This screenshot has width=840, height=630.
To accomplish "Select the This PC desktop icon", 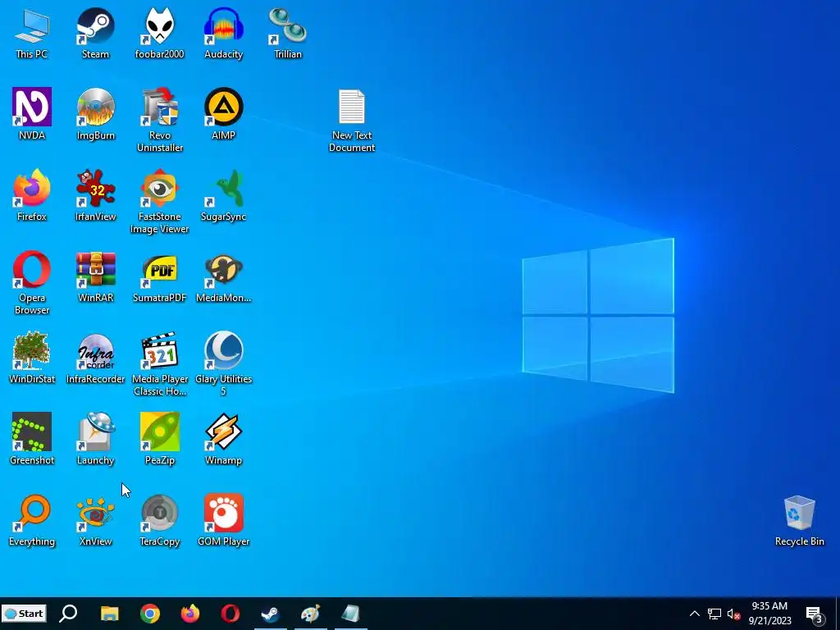I will pos(32,32).
